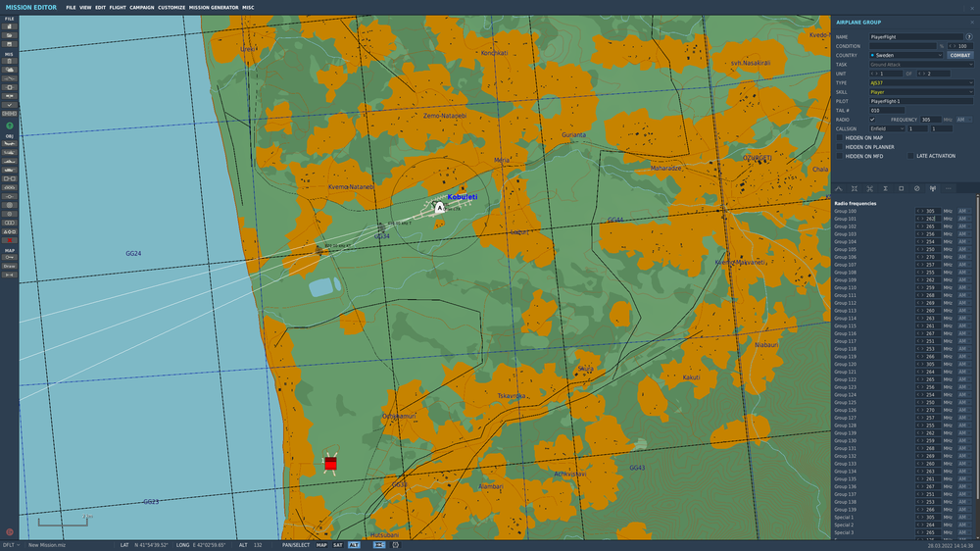This screenshot has width=980, height=551.
Task: Open the weather cloud icon under MIS
Action: 10,70
